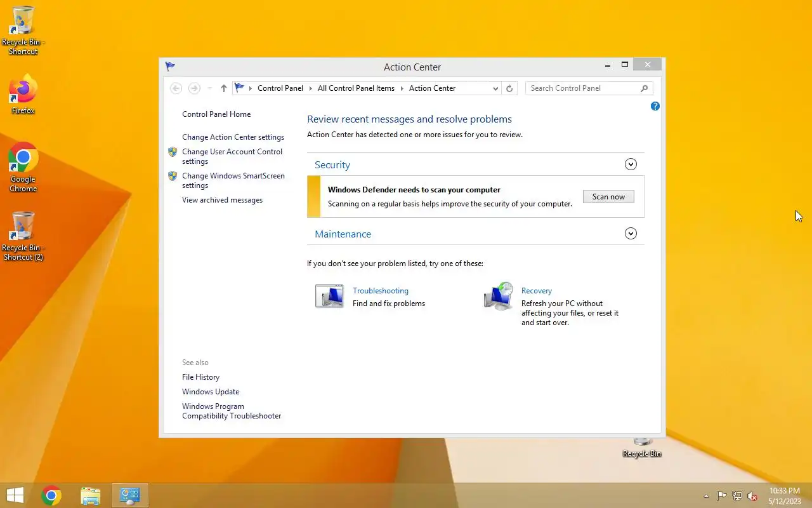This screenshot has width=812, height=508.
Task: Select Recycle Bin icon behind window
Action: point(642,447)
